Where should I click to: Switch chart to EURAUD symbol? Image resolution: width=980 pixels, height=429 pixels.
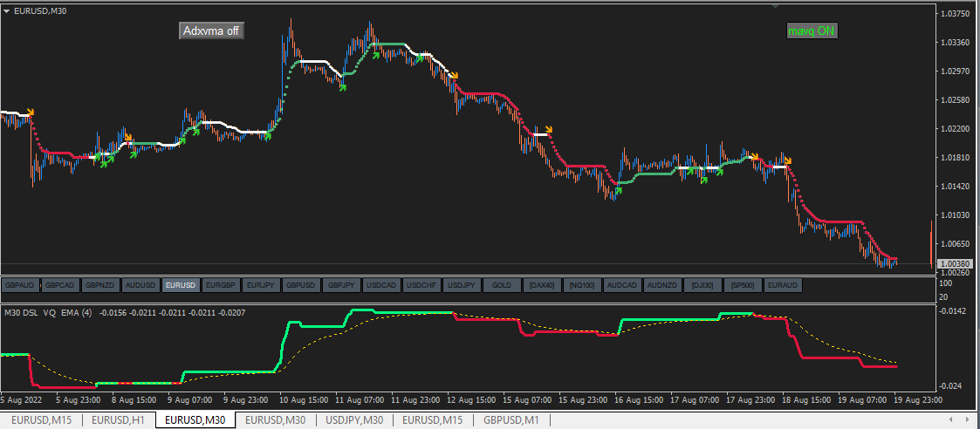(783, 285)
